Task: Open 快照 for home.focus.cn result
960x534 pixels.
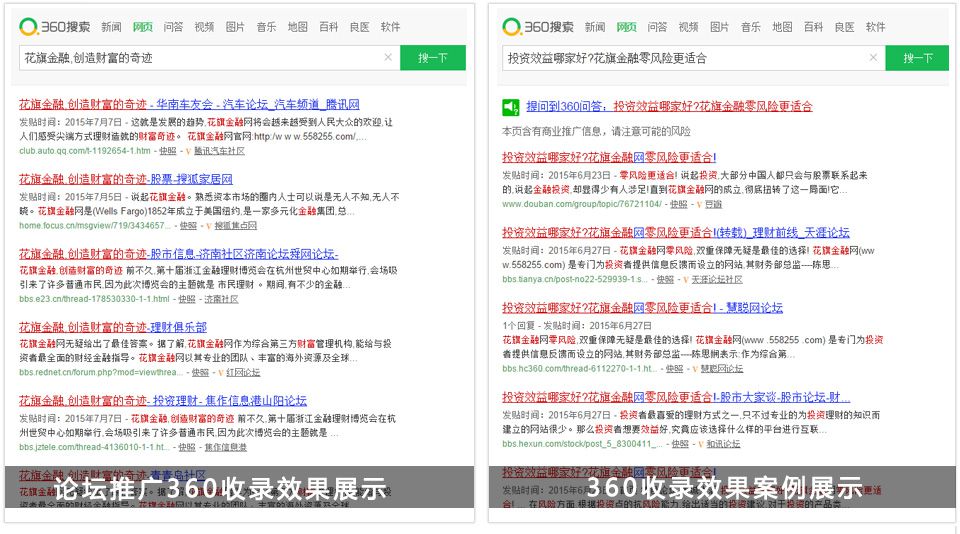Action: tap(188, 226)
